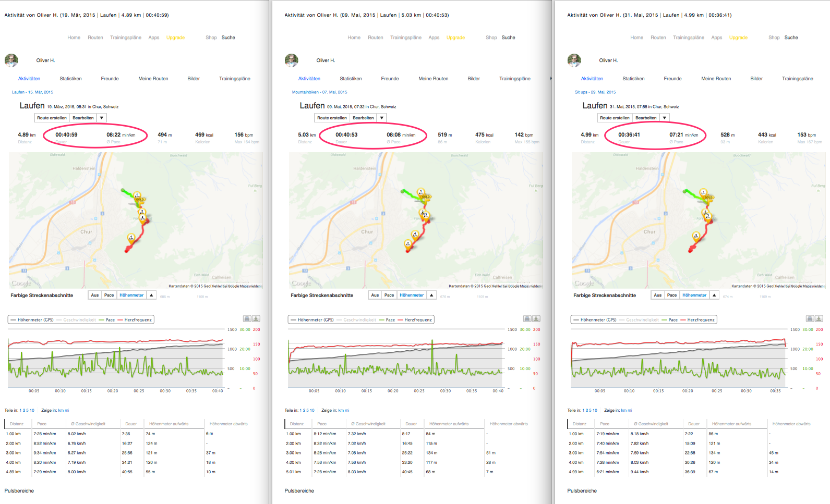The height and width of the screenshot is (504, 830).
Task: Click the elevation color scale in the left panel
Action: (x=184, y=297)
